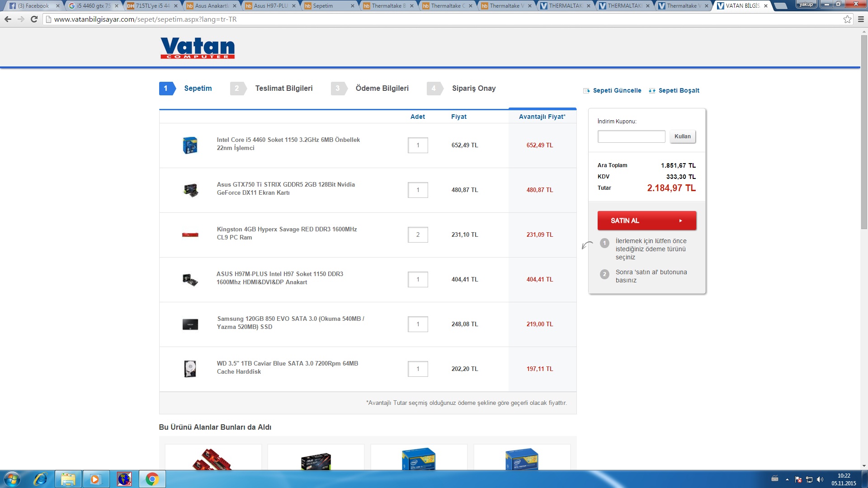Open the WD Caviar Blue harddisk thumbnail
Screen dimensions: 868x488
pos(190,369)
